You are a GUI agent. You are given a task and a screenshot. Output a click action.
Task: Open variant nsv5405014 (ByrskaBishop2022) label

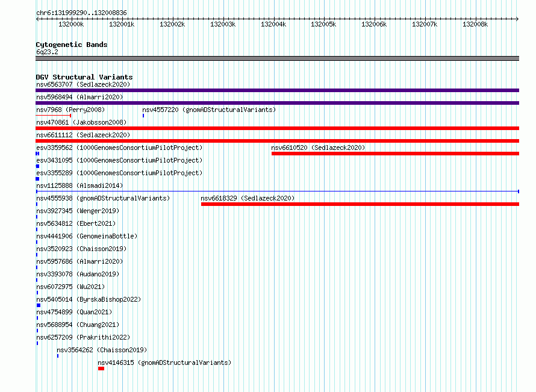[89, 299]
